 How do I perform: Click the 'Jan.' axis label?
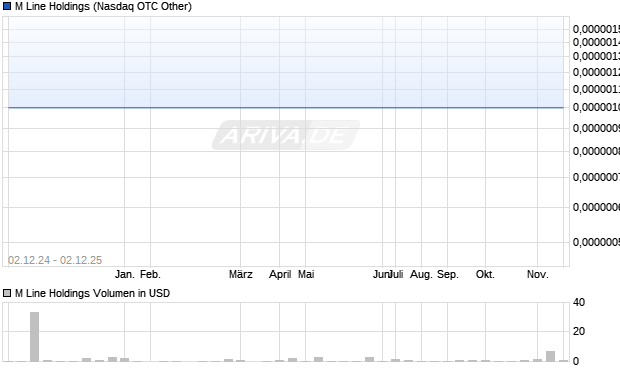point(125,274)
